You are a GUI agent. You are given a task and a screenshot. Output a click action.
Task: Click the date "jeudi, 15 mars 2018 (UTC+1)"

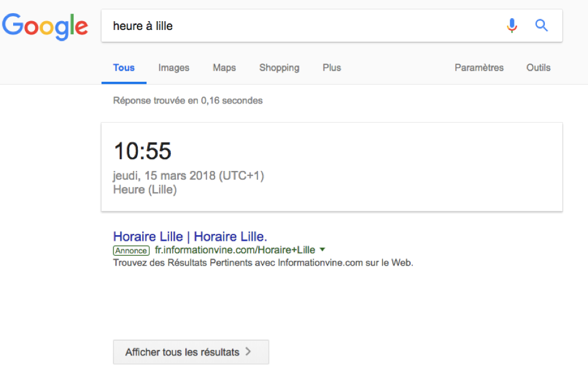189,175
